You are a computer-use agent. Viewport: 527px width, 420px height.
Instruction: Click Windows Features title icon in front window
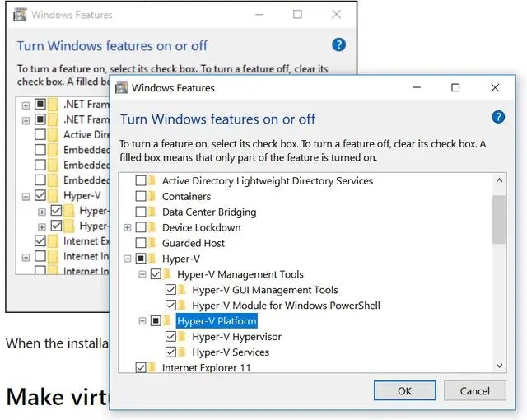pyautogui.click(x=121, y=87)
